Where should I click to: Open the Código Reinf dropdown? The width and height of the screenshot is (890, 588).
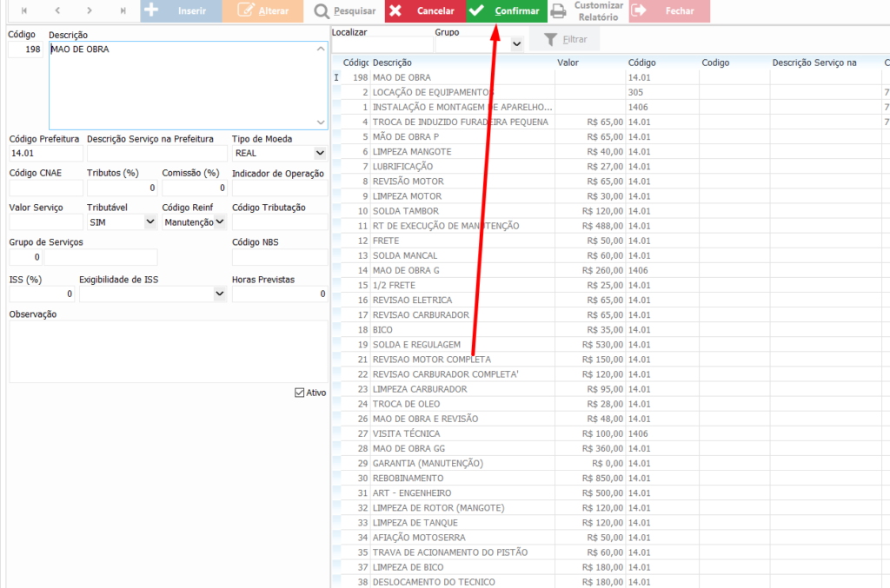[220, 222]
